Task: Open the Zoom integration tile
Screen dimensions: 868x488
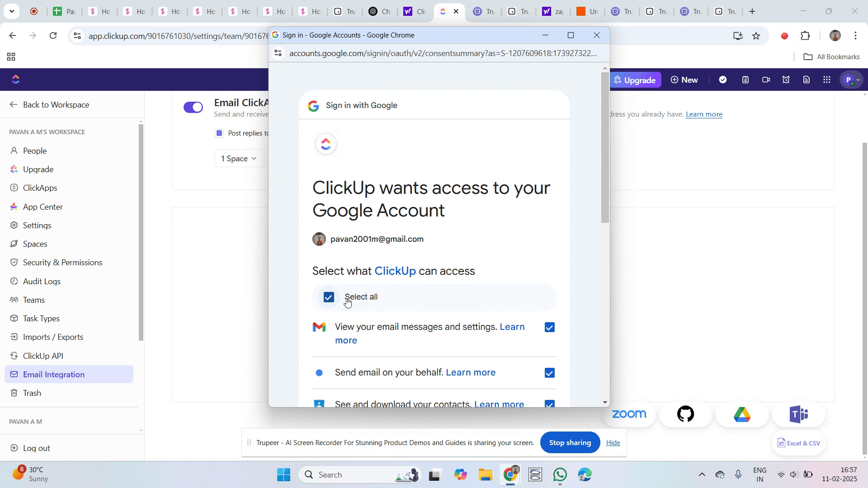Action: point(629,414)
